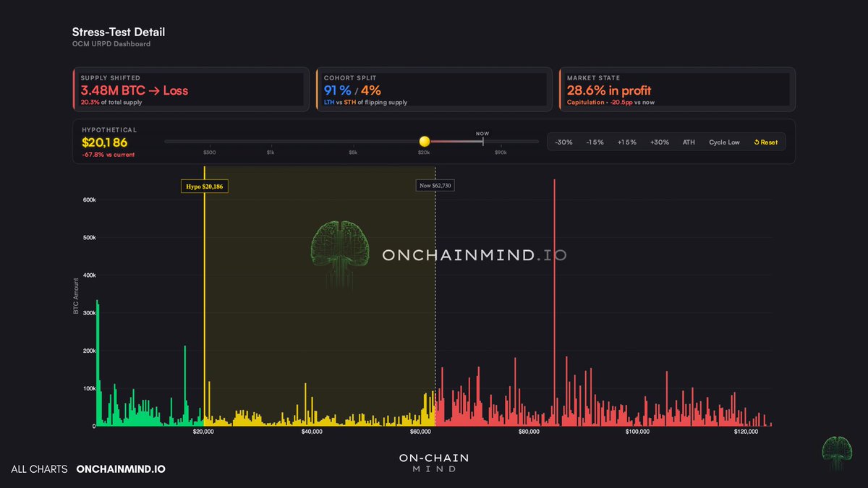
Task: Click the +30% preset button
Action: coord(660,142)
